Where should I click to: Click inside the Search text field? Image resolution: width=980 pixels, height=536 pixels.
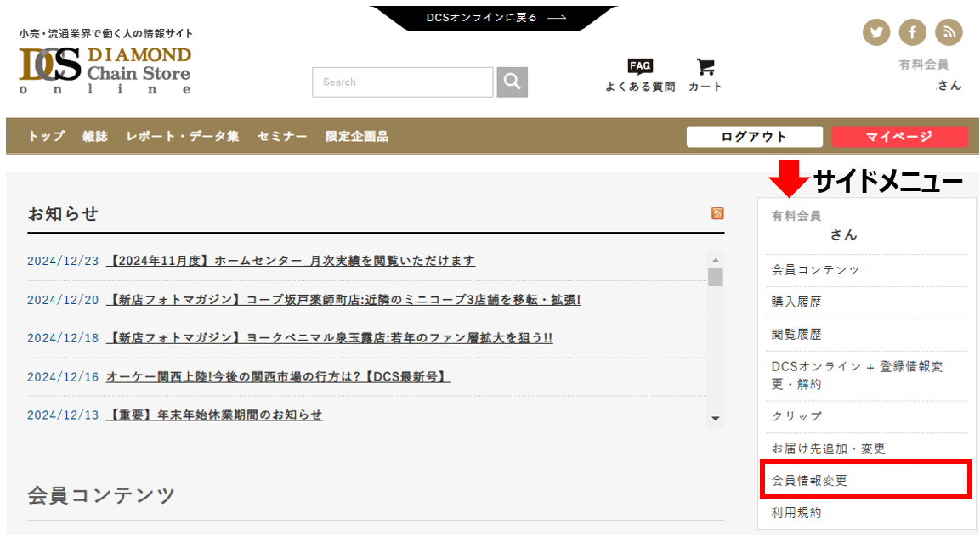click(x=402, y=82)
